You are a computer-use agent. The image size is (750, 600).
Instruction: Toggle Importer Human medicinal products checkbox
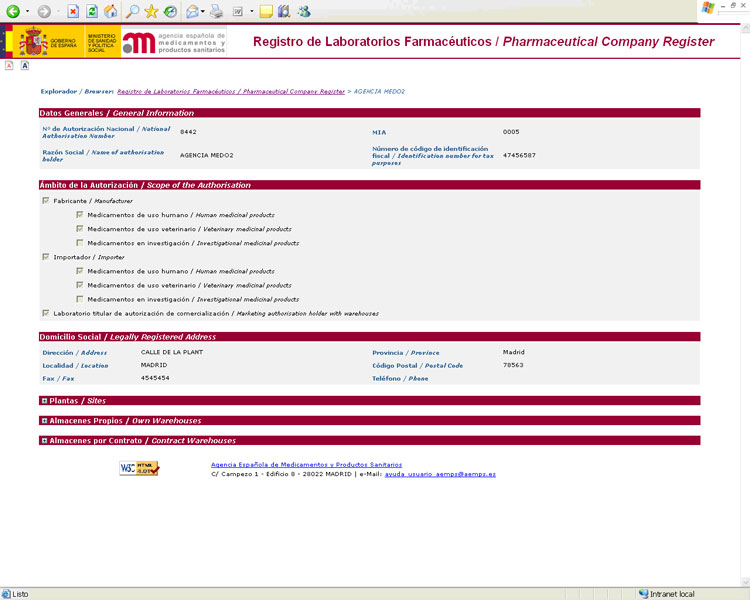(x=80, y=271)
